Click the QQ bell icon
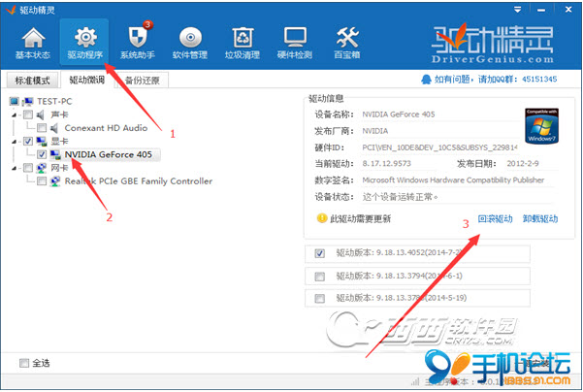583x392 pixels. (x=426, y=80)
